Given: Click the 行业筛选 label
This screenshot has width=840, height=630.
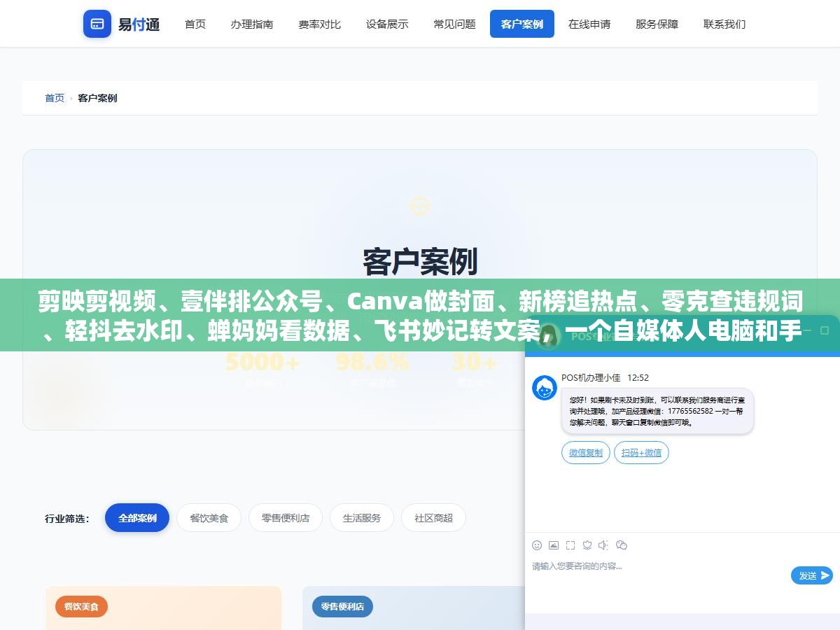Looking at the screenshot, I should 66,519.
